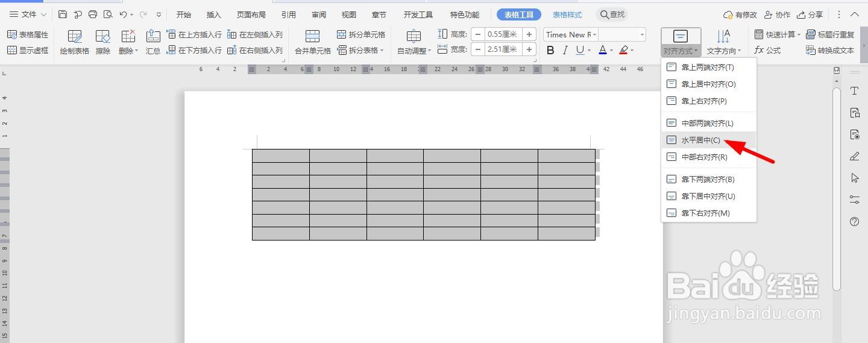The height and width of the screenshot is (343, 868).
Task: Click 合并单元格 merge cells
Action: tap(312, 42)
